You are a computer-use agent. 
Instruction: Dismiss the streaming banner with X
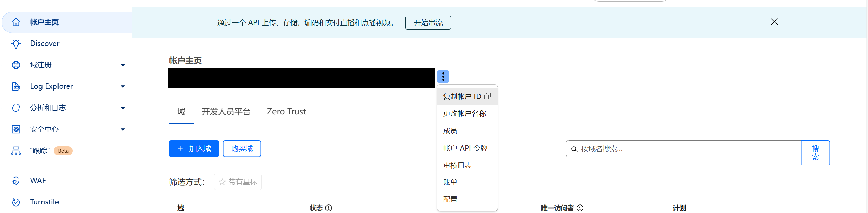pos(774,22)
